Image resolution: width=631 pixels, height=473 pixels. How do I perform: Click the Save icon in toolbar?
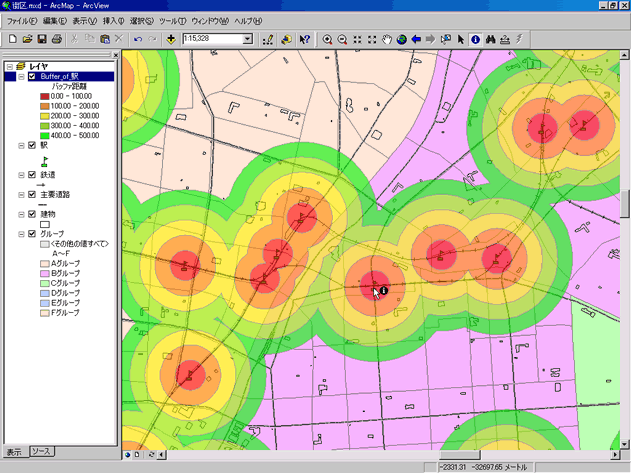42,39
